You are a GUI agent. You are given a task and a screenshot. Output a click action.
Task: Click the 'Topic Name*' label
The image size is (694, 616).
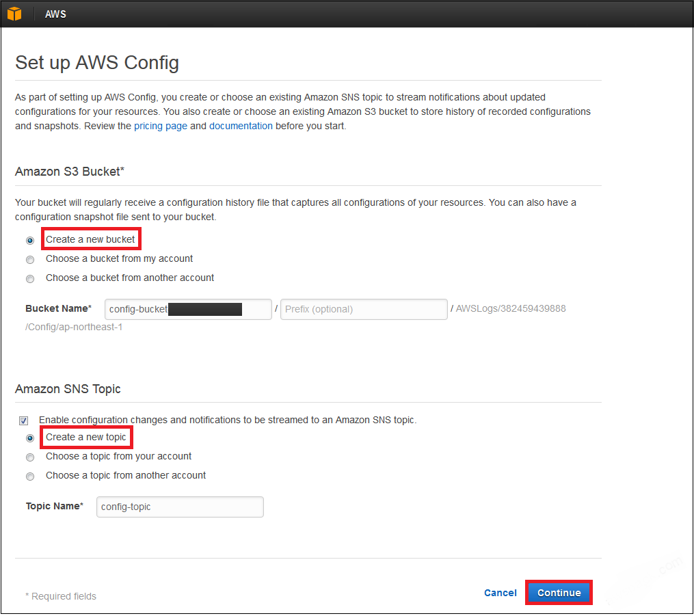click(x=55, y=506)
